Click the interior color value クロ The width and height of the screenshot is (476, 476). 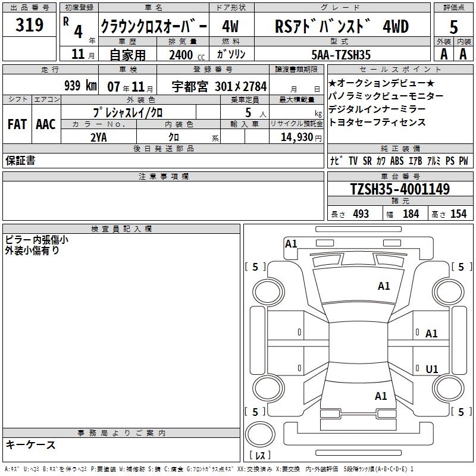174,137
